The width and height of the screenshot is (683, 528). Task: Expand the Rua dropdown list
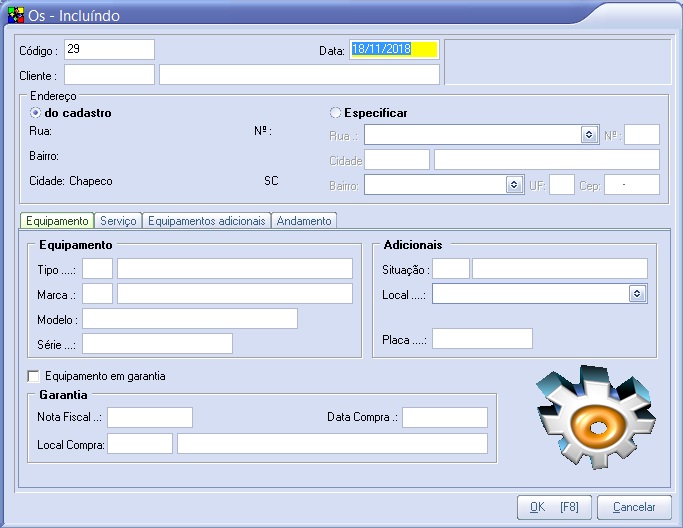[x=589, y=135]
